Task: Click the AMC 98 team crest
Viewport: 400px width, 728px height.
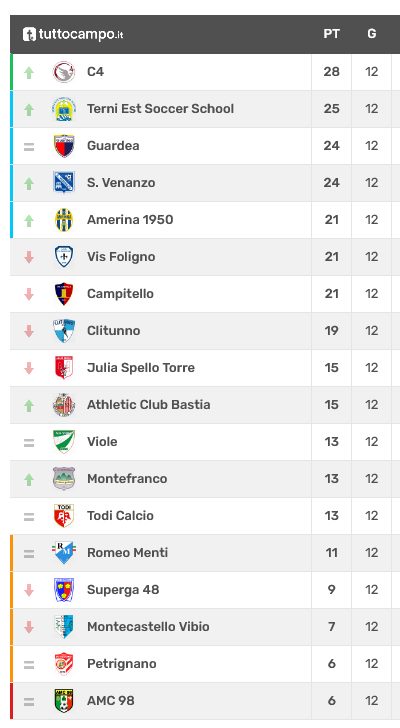Action: (64, 701)
